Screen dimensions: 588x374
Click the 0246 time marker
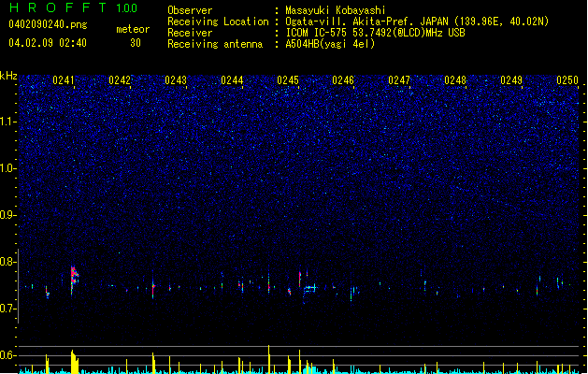[x=343, y=80]
